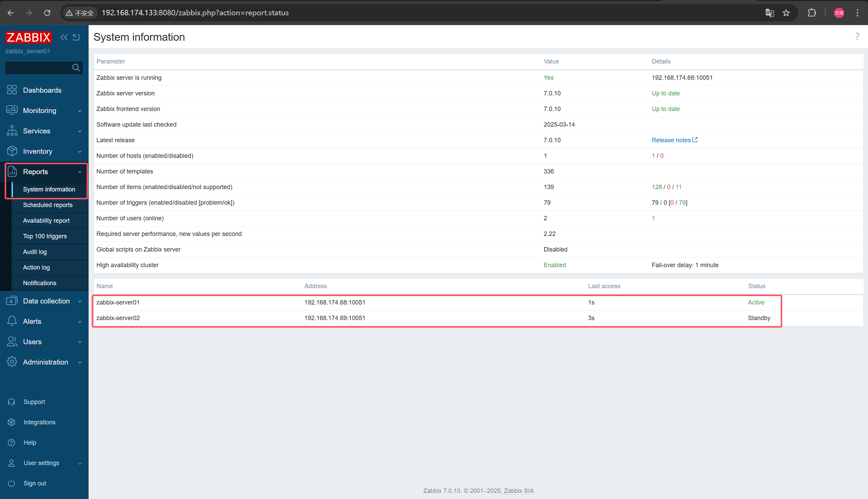Viewport: 868px width, 499px height.
Task: Click the address 192.168.174.69:10051
Action: 334,318
